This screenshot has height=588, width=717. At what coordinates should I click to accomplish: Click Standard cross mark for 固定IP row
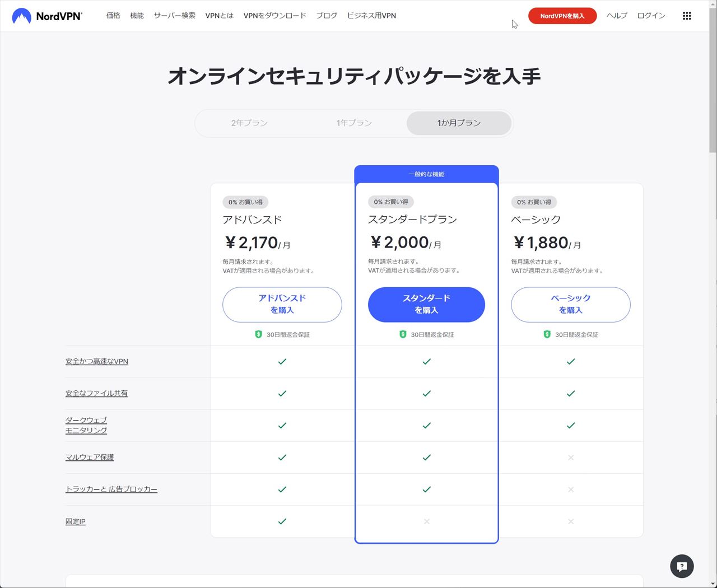pos(427,521)
